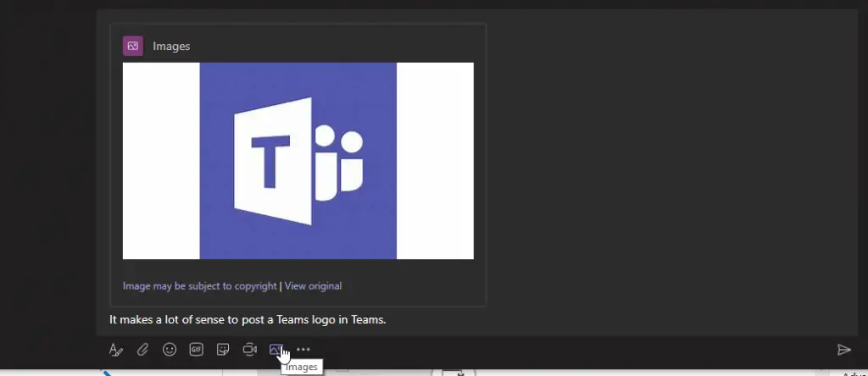Open the Emoji picker
The image size is (868, 376).
(x=170, y=350)
